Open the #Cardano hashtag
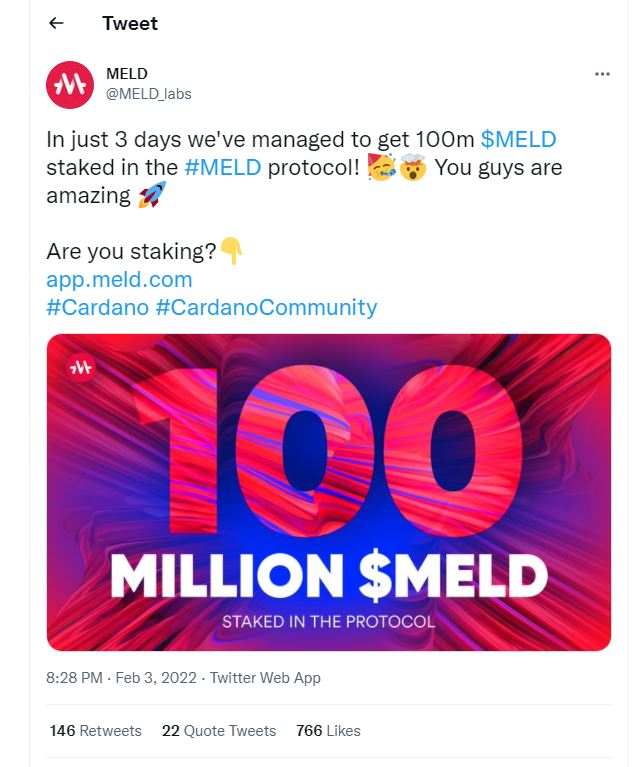The image size is (637, 767). pyautogui.click(x=97, y=307)
